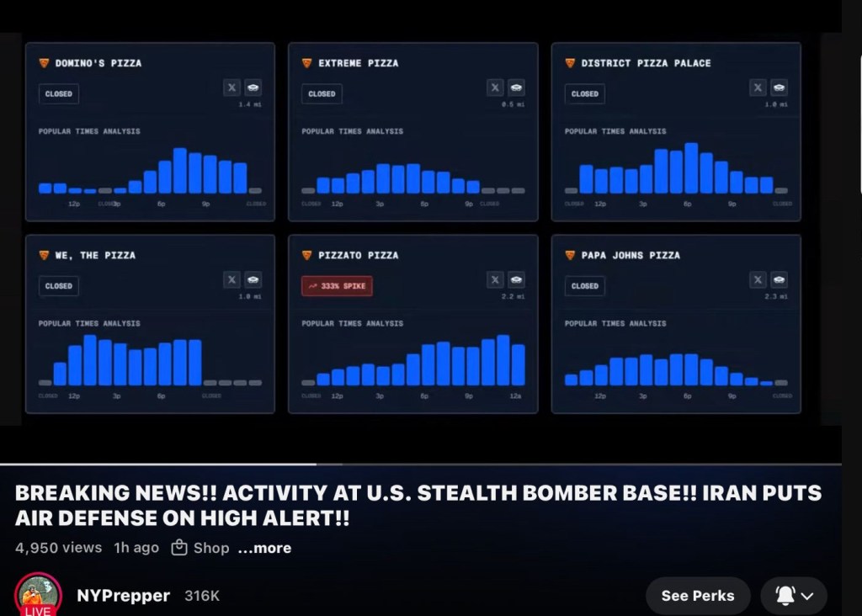Click the tallest bar in District Pizza Palace chart
This screenshot has width=862, height=616.
[691, 168]
